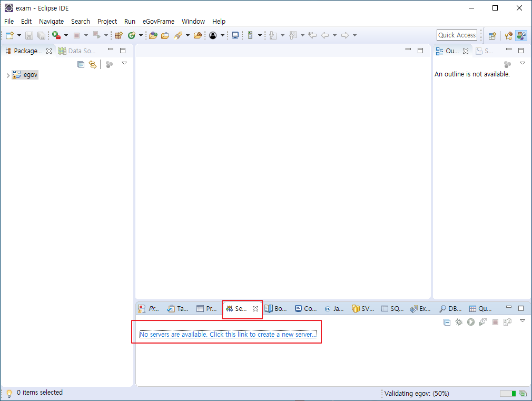Click the Quick Access search field
Image resolution: width=532 pixels, height=401 pixels.
click(457, 35)
